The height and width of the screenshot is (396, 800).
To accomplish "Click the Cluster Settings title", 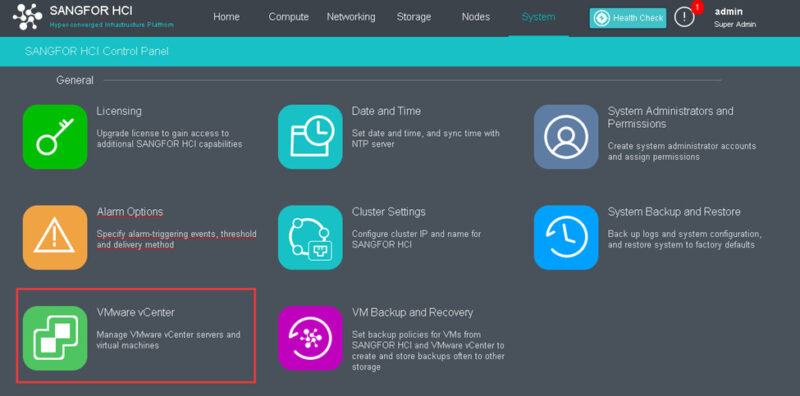I will coord(389,211).
